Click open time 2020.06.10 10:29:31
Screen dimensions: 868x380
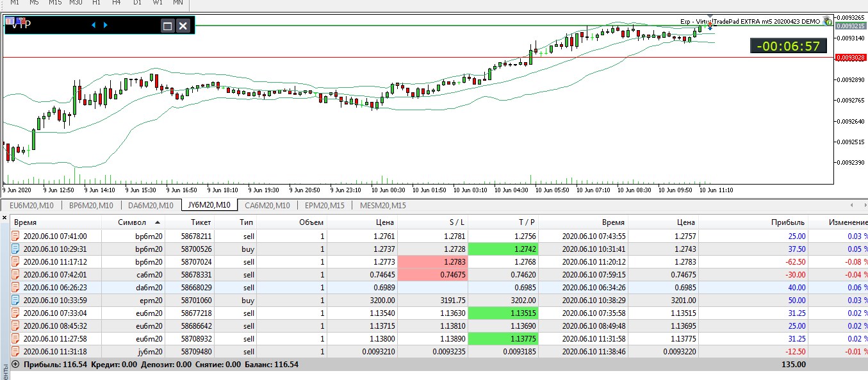(55, 249)
